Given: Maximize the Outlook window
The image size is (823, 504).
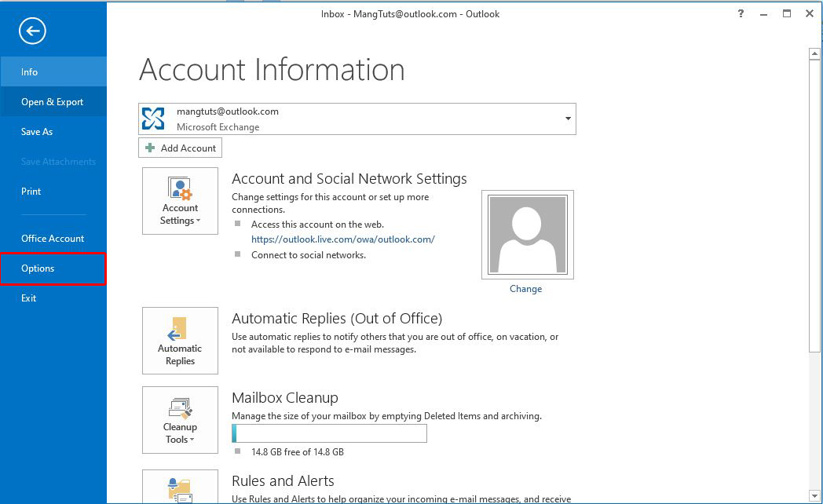Looking at the screenshot, I should [787, 13].
